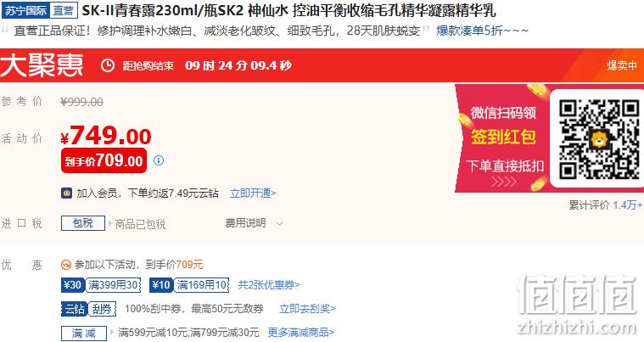Click the 满减 tag

click(x=84, y=333)
